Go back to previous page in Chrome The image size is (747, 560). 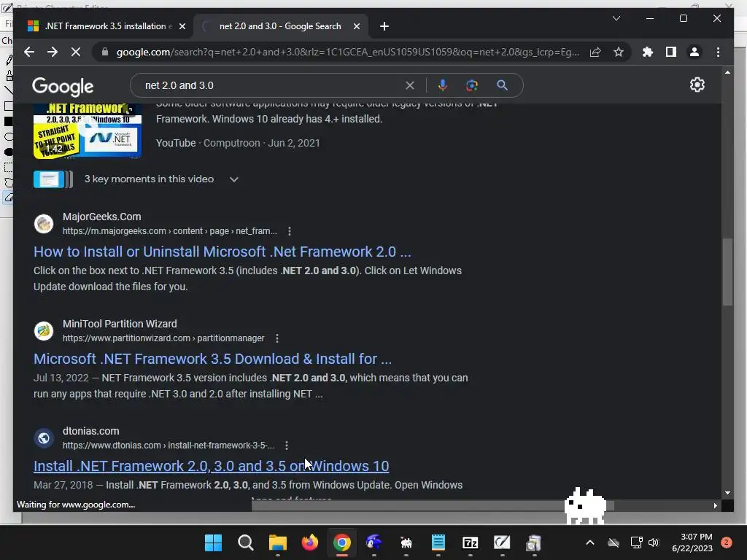29,52
